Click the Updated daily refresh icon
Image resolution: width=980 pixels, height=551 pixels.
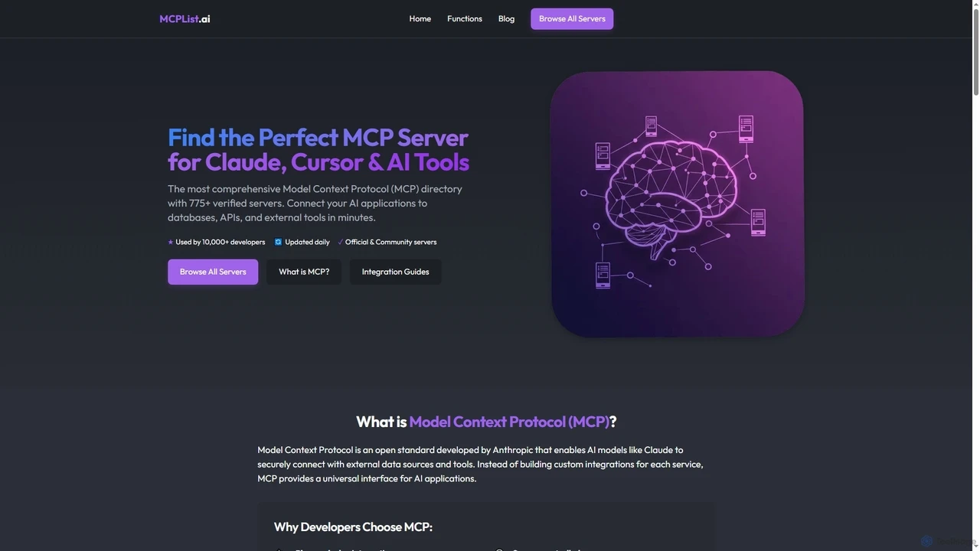[x=278, y=242]
